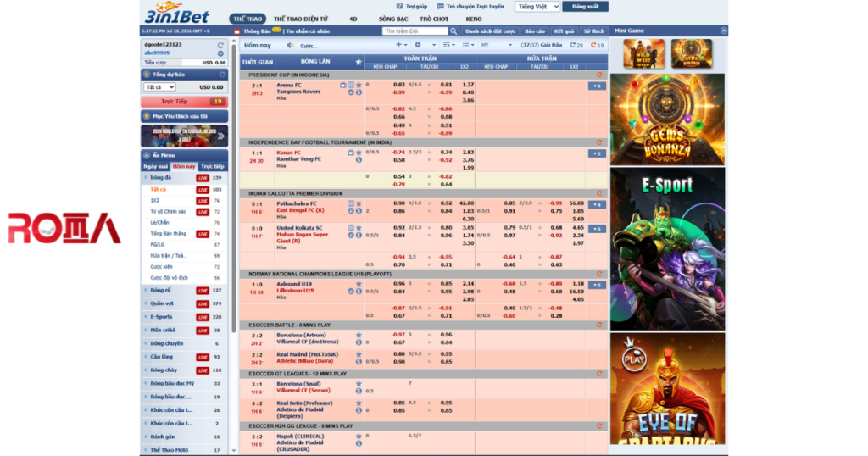This screenshot has width=868, height=456.
Task: Click the favorites star in table header
Action: tap(359, 62)
